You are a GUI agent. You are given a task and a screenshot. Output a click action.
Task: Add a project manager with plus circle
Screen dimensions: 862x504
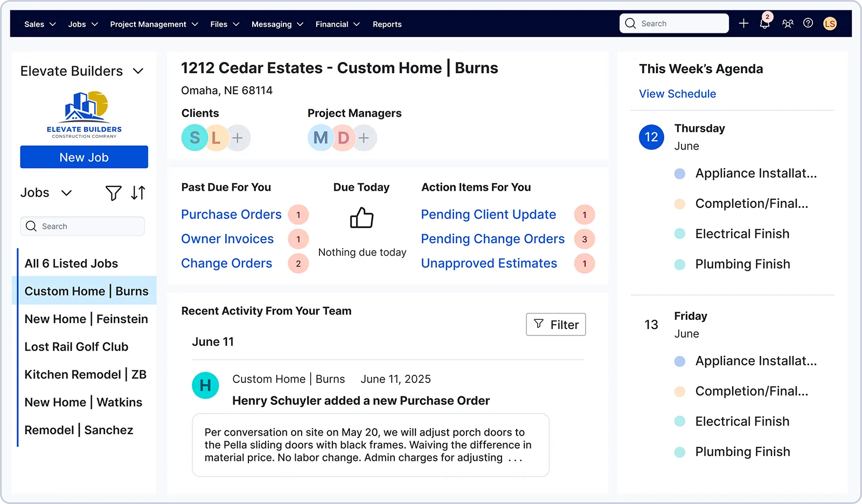pos(364,138)
